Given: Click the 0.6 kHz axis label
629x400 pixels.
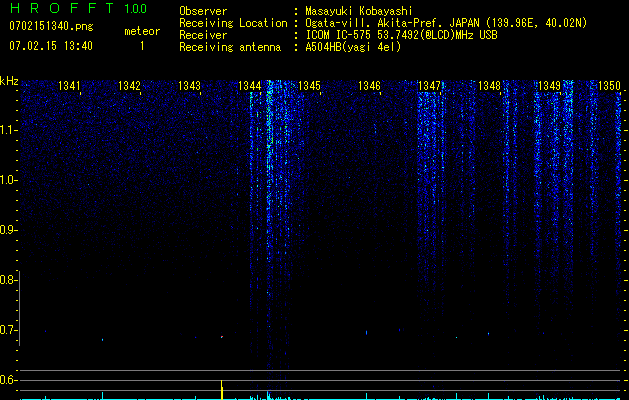Looking at the screenshot, I should pos(8,380).
